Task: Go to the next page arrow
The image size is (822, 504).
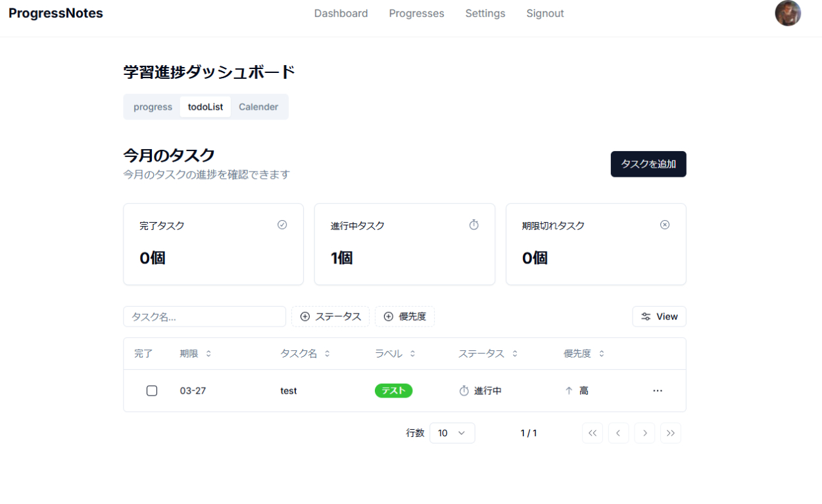Action: (x=644, y=433)
